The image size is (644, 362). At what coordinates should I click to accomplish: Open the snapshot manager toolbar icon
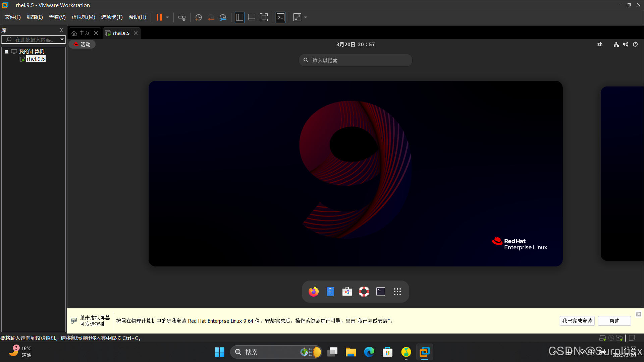coord(223,17)
